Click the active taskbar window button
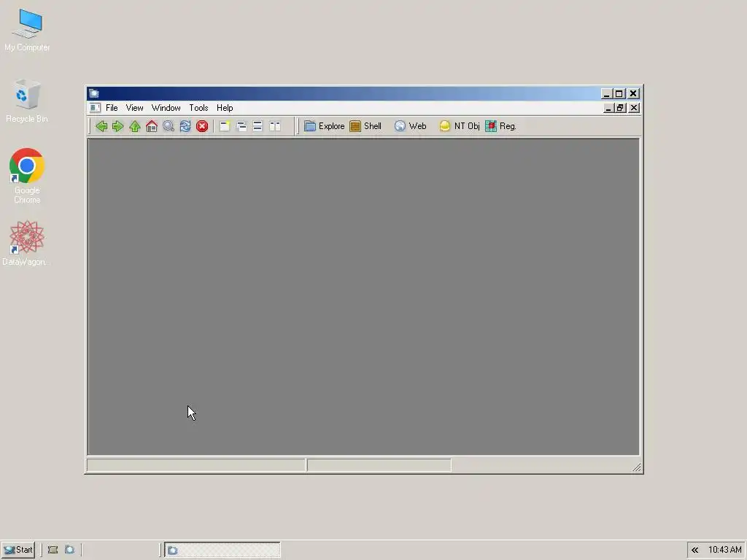The height and width of the screenshot is (560, 747). 222,550
